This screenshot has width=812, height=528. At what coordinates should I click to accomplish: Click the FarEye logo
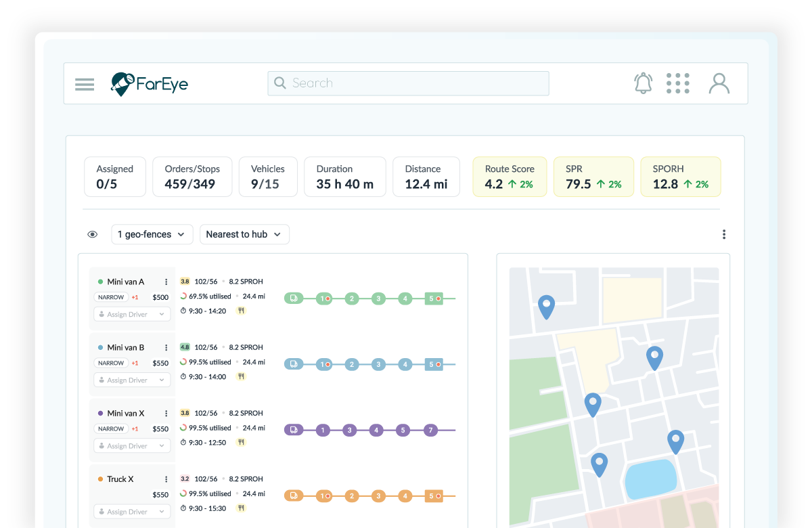(150, 84)
